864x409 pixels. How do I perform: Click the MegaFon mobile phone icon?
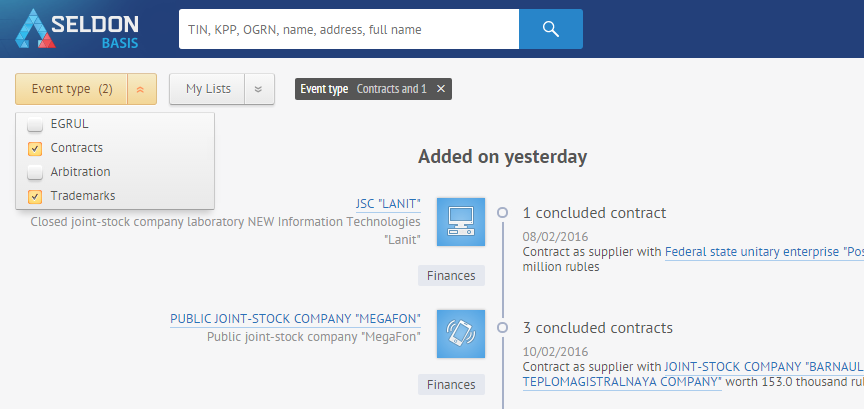point(461,334)
